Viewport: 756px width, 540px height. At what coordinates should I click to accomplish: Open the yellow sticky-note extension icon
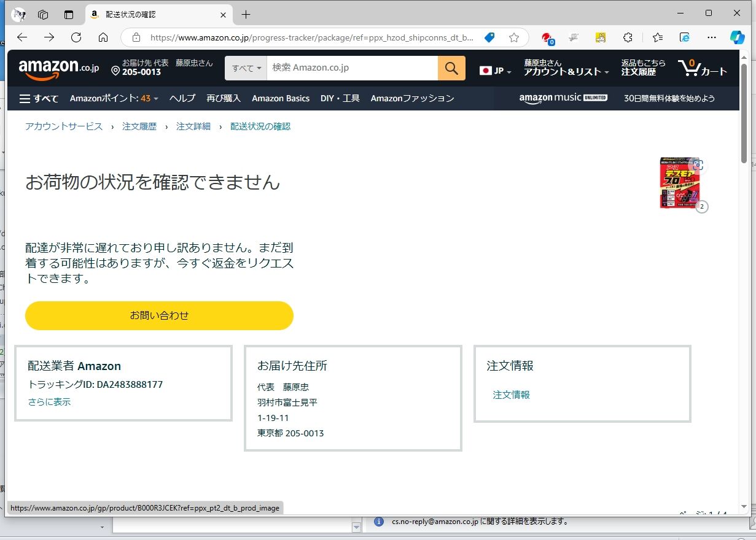coord(601,37)
